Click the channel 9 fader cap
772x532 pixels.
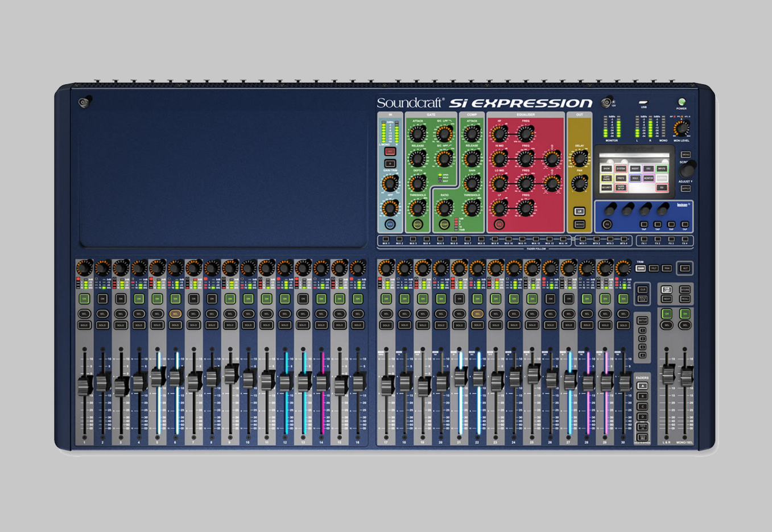click(x=230, y=374)
